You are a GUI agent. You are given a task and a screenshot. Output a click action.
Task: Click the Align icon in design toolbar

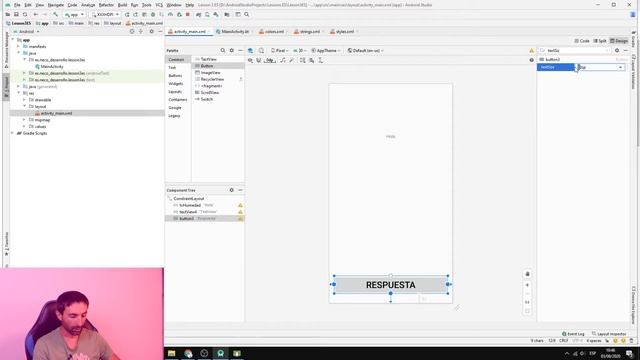[x=311, y=60]
